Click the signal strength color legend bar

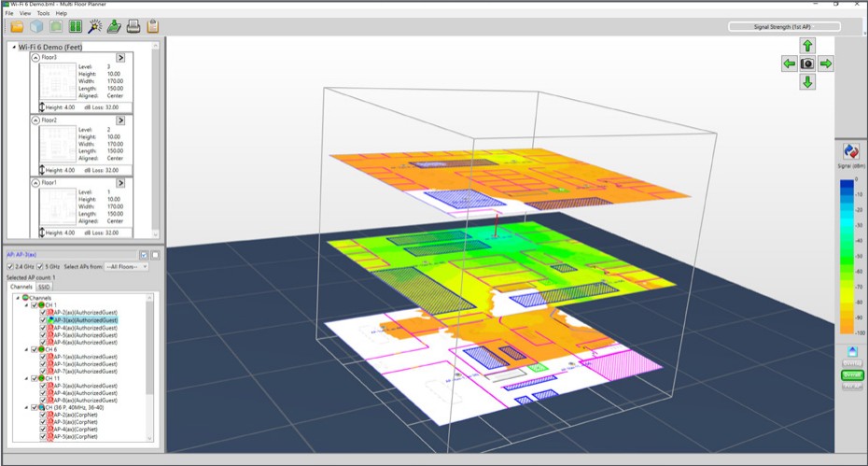pos(847,255)
